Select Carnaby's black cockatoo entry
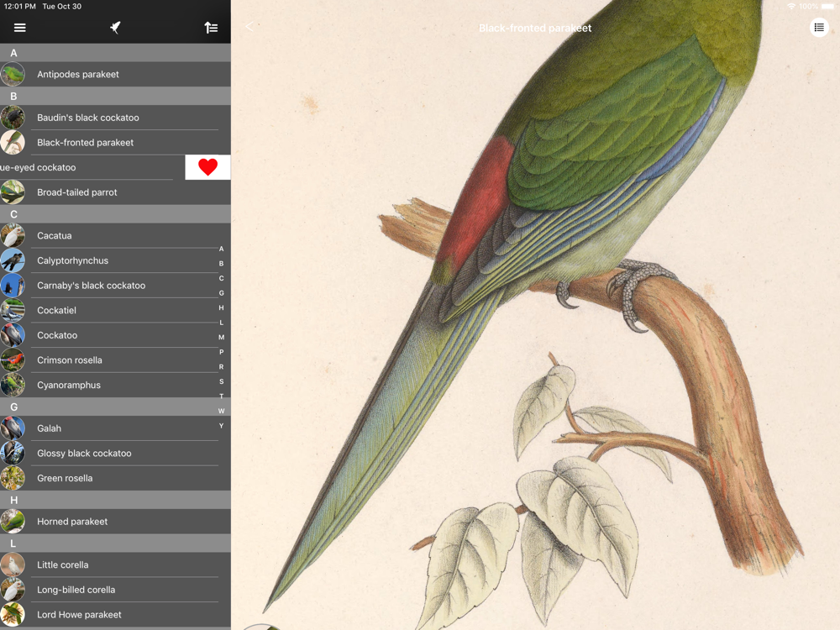 115,286
